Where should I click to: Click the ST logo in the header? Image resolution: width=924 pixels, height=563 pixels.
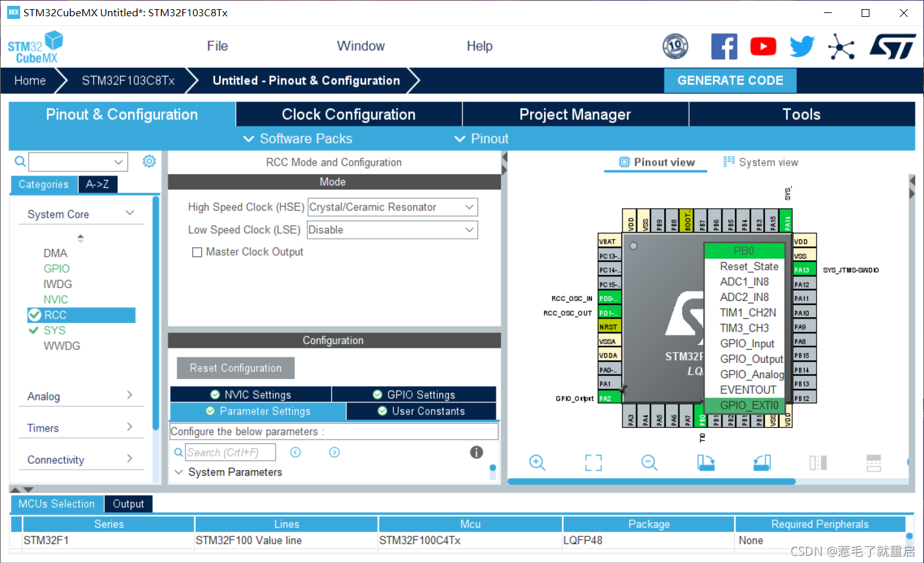coord(892,46)
